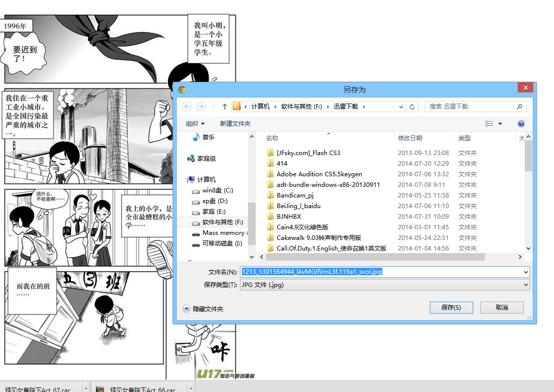Click the Act_66.rar download item
Viewport: 554px width, 392px height.
[139, 388]
